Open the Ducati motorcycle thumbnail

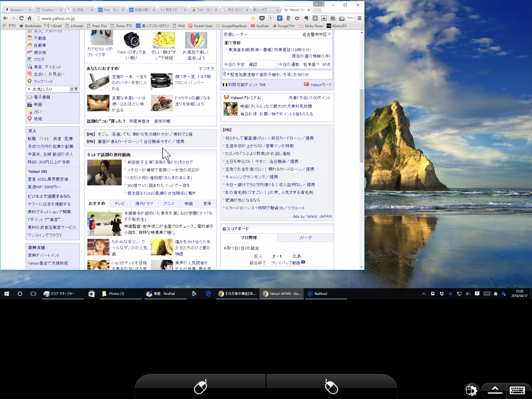click(x=162, y=103)
